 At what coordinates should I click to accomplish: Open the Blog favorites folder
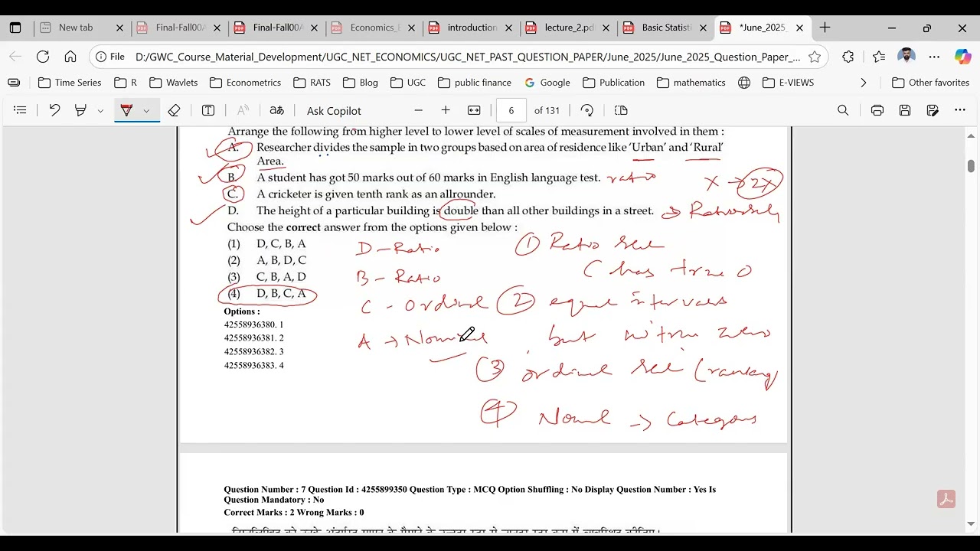[360, 83]
